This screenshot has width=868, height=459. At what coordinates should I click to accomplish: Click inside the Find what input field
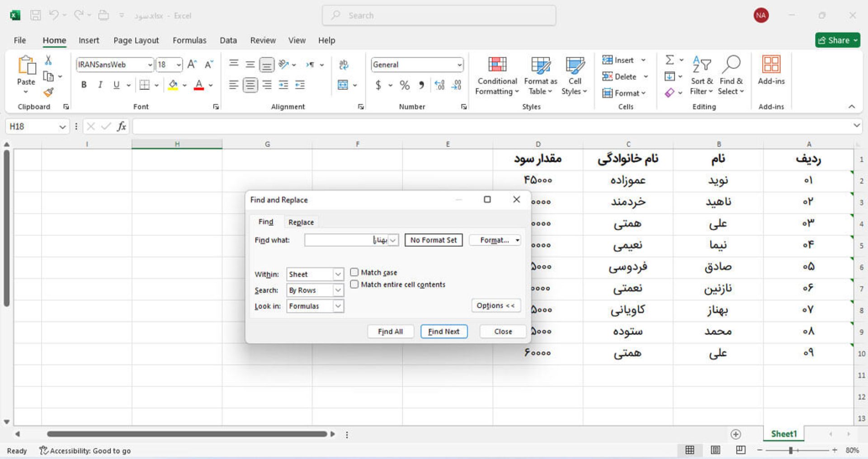click(347, 240)
